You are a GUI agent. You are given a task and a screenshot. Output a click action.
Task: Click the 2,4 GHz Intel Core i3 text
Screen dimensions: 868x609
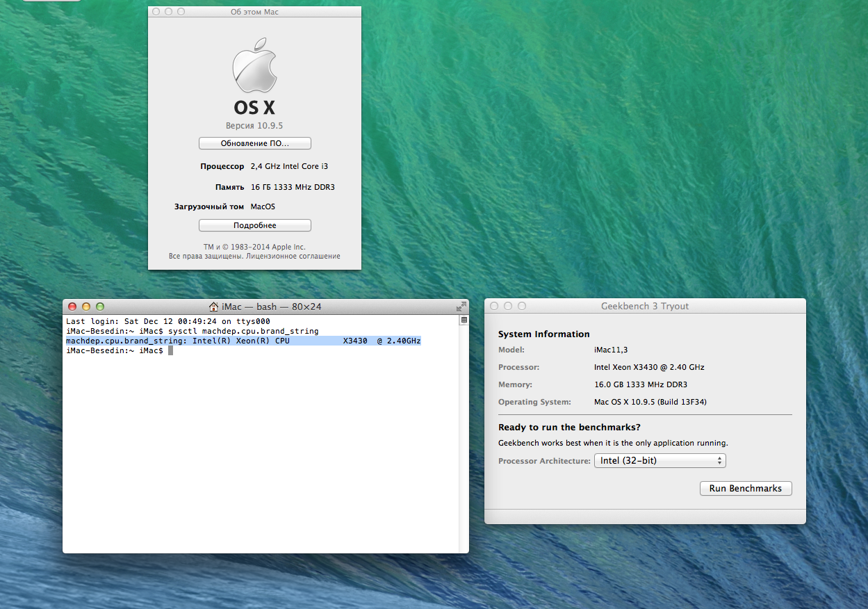(x=290, y=167)
